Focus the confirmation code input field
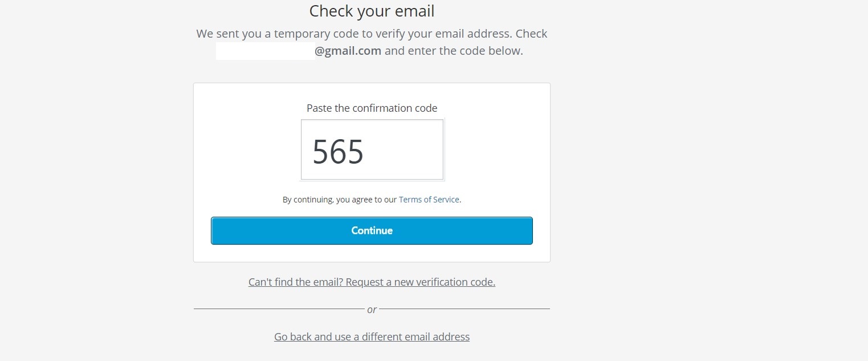The image size is (868, 361). pos(372,149)
